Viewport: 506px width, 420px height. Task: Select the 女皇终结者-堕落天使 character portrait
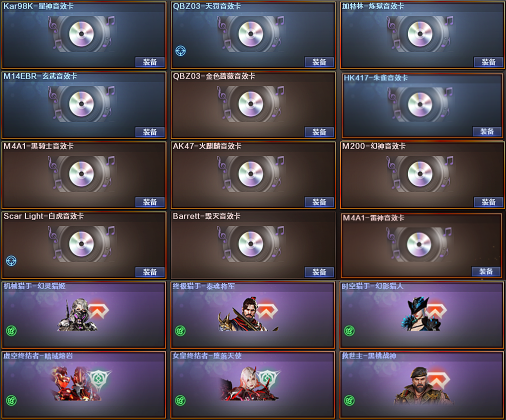point(251,383)
